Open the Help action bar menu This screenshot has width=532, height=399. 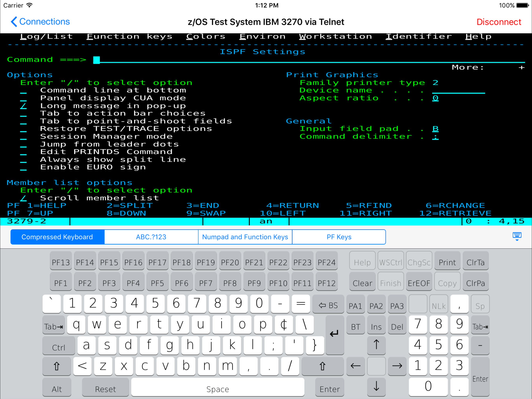478,37
